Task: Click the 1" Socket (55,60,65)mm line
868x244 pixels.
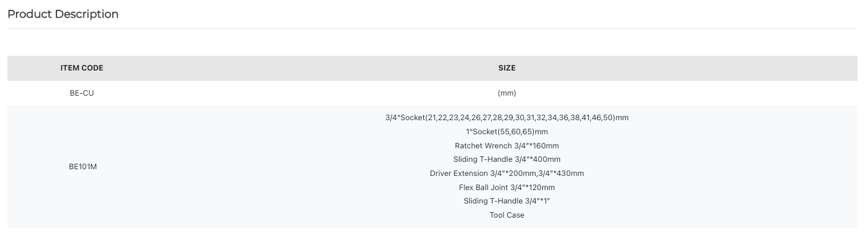Action: click(507, 132)
